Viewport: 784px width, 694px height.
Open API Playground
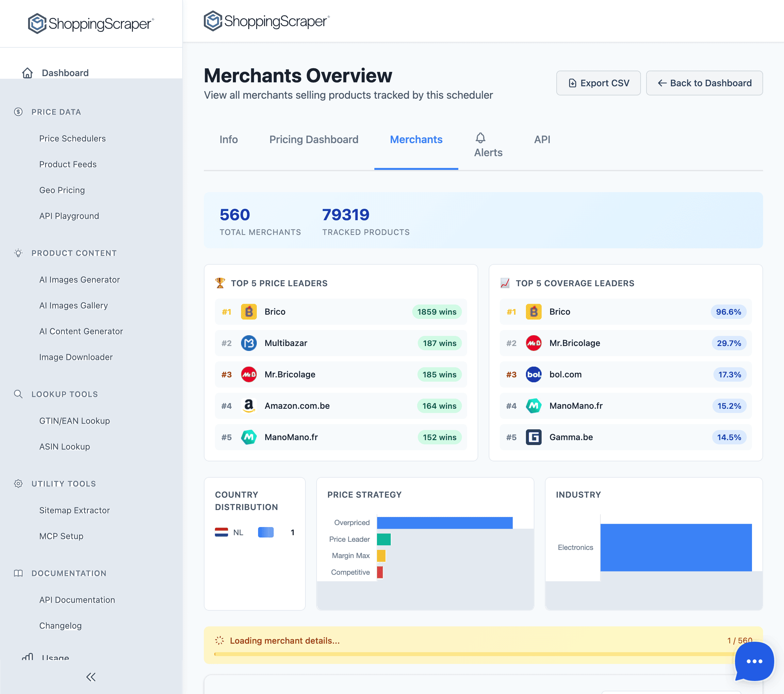69,216
